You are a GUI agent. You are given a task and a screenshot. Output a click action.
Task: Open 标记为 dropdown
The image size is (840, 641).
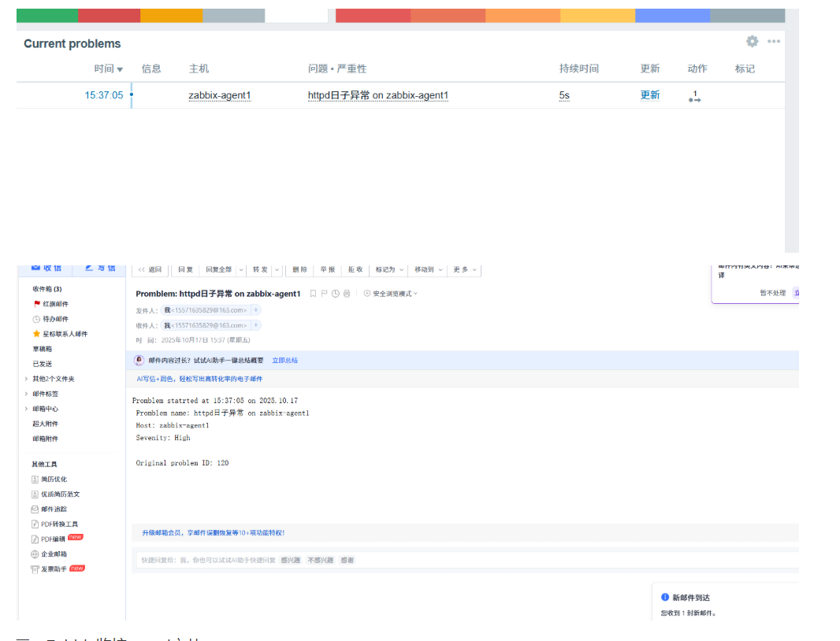(x=389, y=270)
